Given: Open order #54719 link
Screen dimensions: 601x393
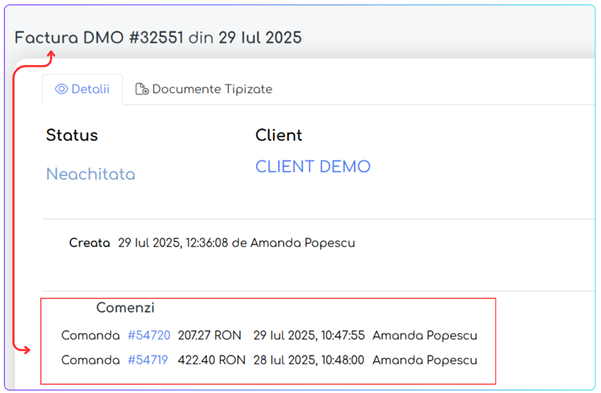Looking at the screenshot, I should click(148, 360).
